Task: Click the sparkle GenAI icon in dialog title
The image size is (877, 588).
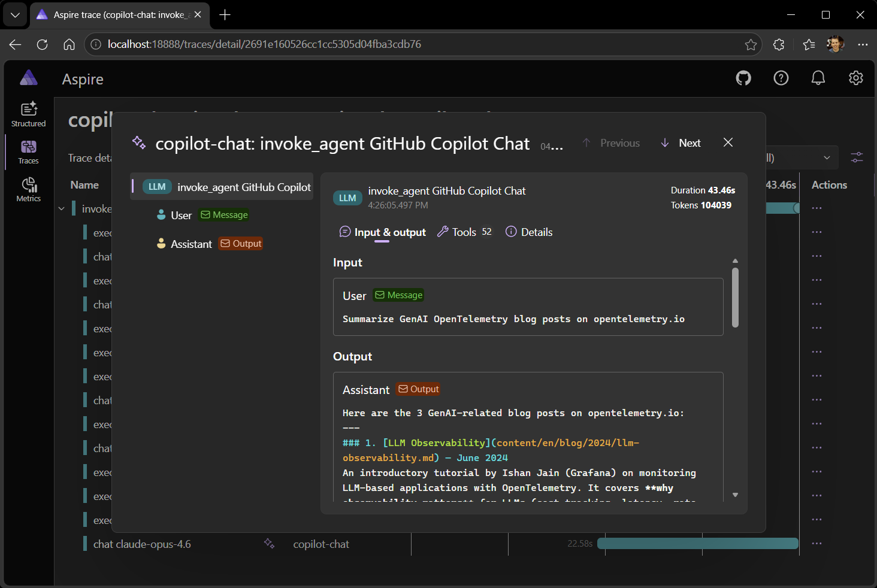Action: coord(139,143)
